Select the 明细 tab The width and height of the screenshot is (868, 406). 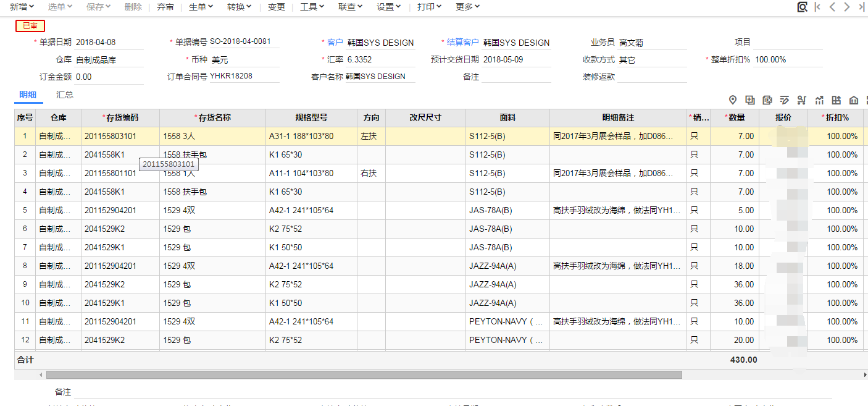(x=28, y=95)
